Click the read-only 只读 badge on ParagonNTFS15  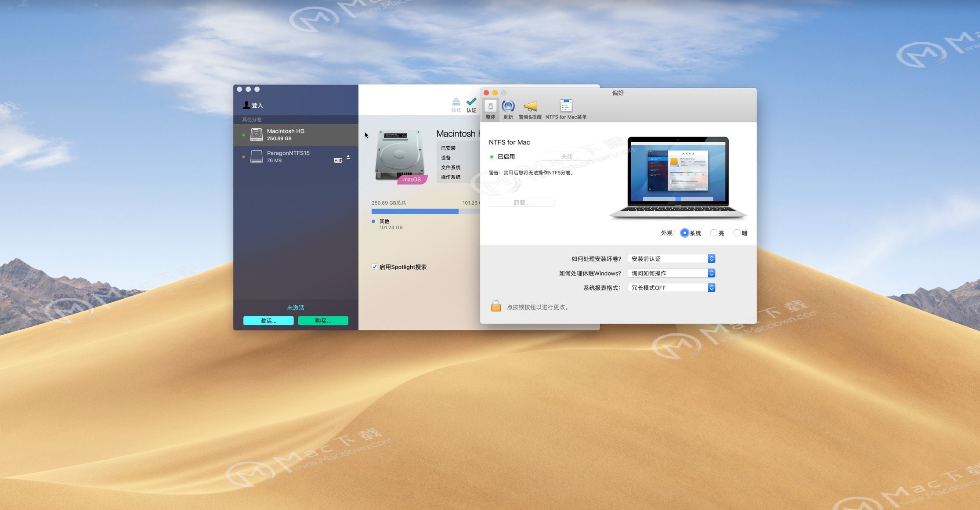[x=338, y=160]
